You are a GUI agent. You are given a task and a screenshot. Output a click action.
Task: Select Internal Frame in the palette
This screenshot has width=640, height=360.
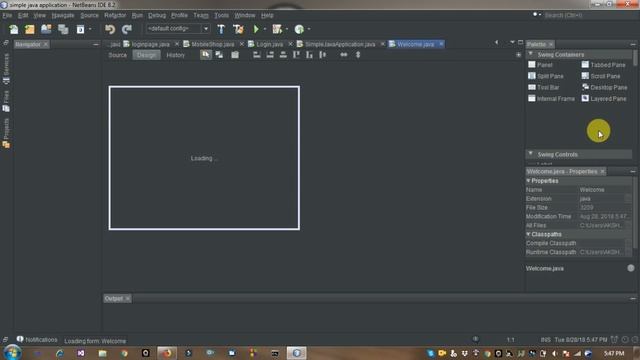point(551,98)
